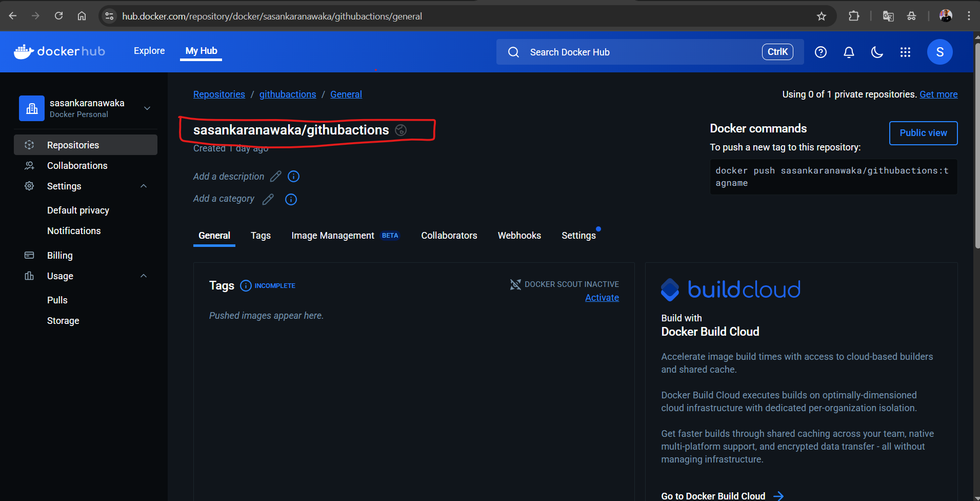The height and width of the screenshot is (501, 980).
Task: Click the browser back arrow
Action: point(13,16)
